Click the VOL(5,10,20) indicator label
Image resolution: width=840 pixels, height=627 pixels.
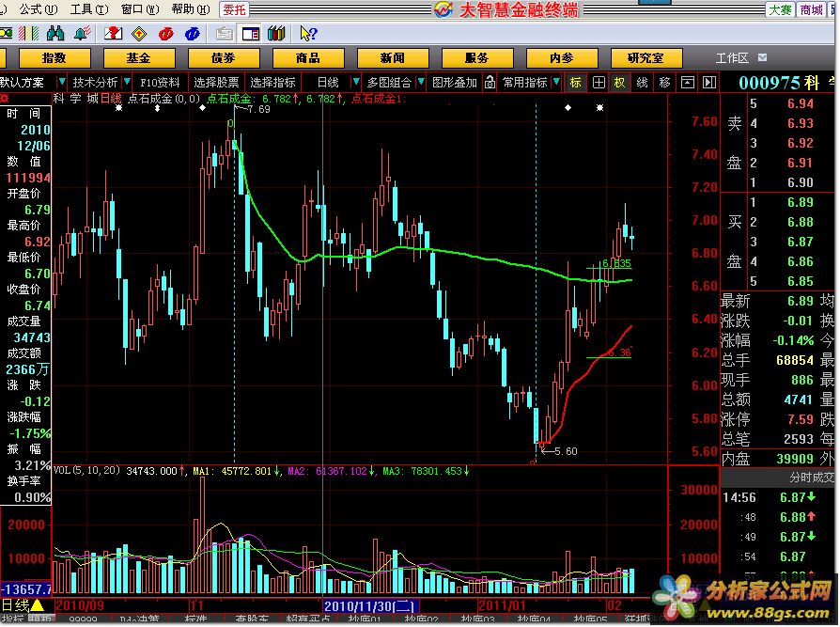(86, 471)
